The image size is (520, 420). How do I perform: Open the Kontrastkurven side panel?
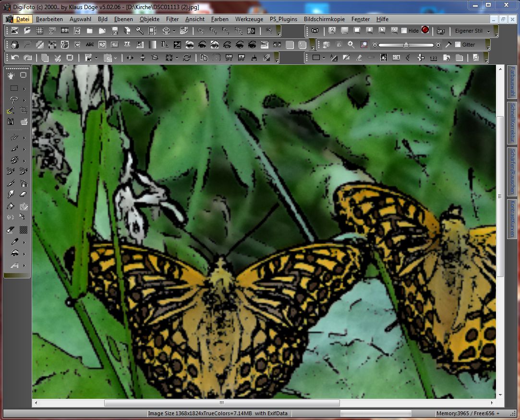pos(512,219)
